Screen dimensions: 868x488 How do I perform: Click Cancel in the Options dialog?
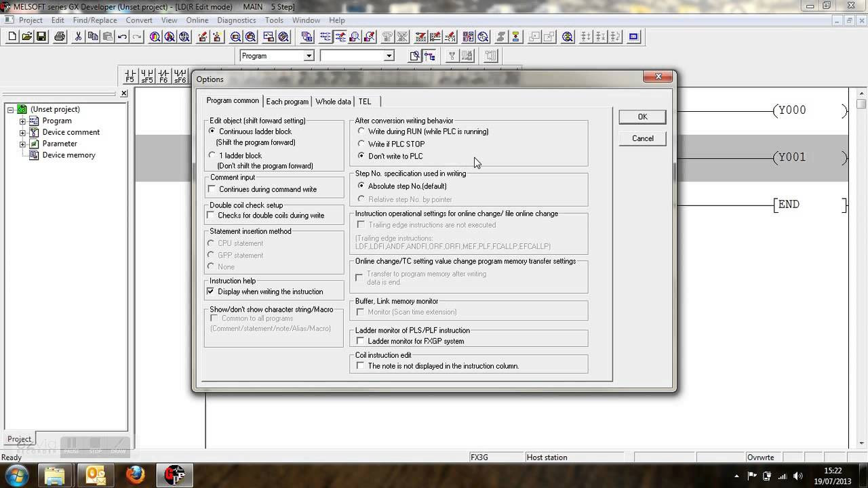(642, 138)
